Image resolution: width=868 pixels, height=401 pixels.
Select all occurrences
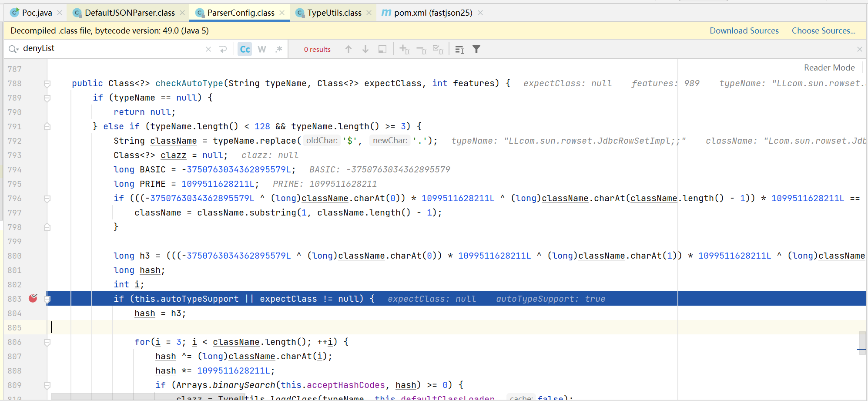(438, 49)
